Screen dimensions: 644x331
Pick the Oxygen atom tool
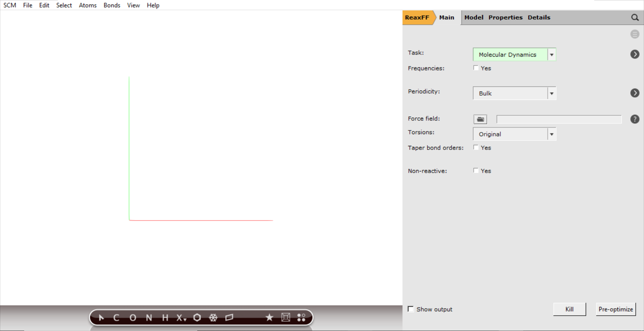coord(133,318)
